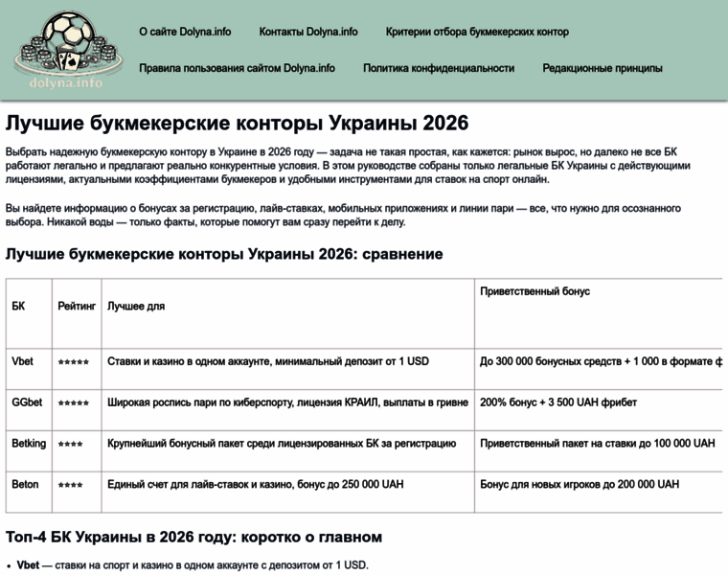Click 'Бонус для новых игроков до 200 000 UAH'
This screenshot has height=575, width=728.
(599, 492)
